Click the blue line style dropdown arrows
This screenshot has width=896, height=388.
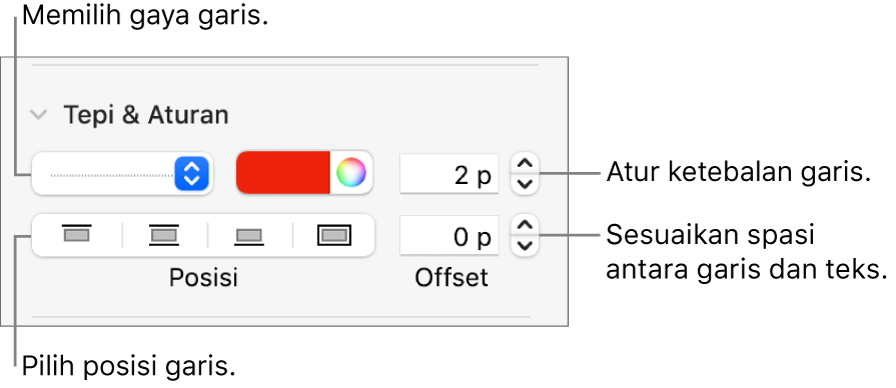click(191, 174)
